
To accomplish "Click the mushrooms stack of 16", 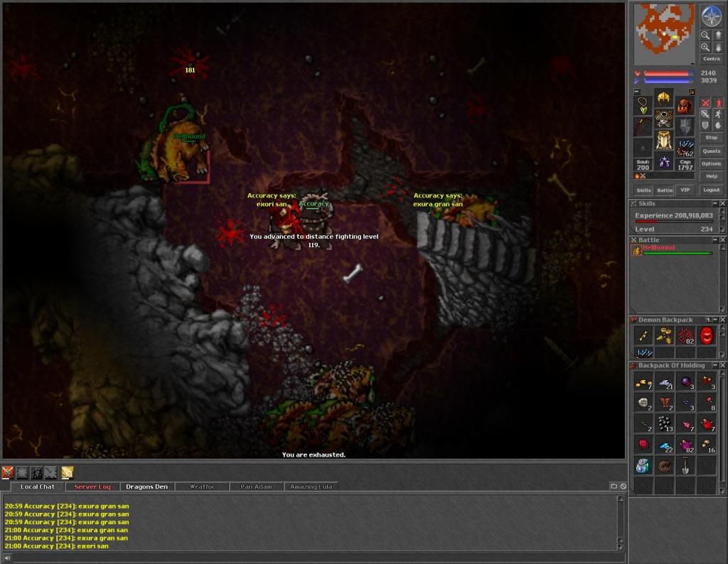I will coord(706,445).
